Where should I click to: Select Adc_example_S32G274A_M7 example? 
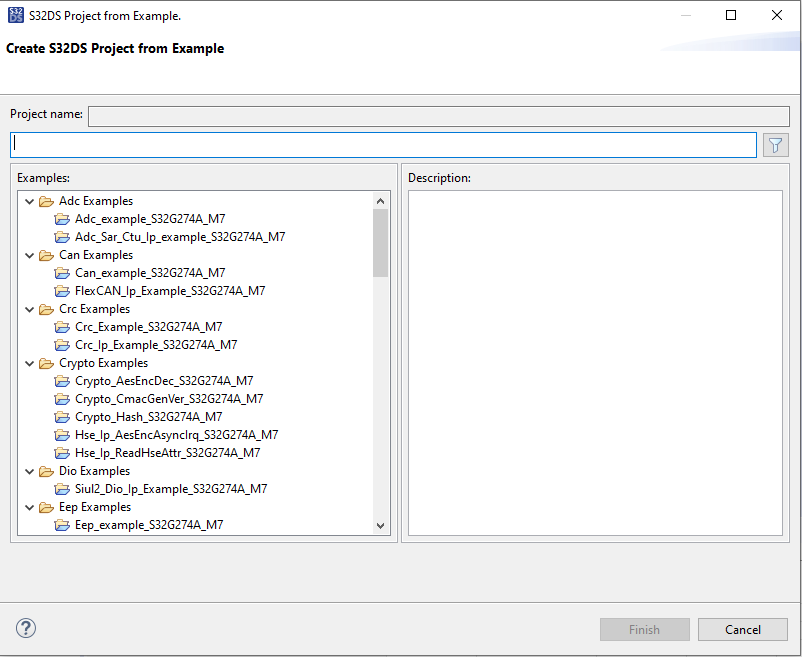(150, 219)
